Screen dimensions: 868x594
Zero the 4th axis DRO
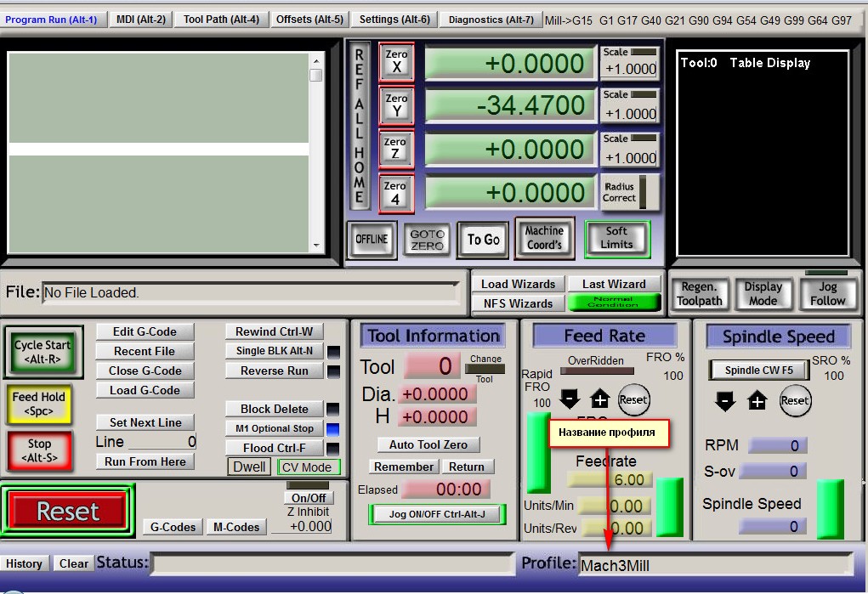coord(396,193)
